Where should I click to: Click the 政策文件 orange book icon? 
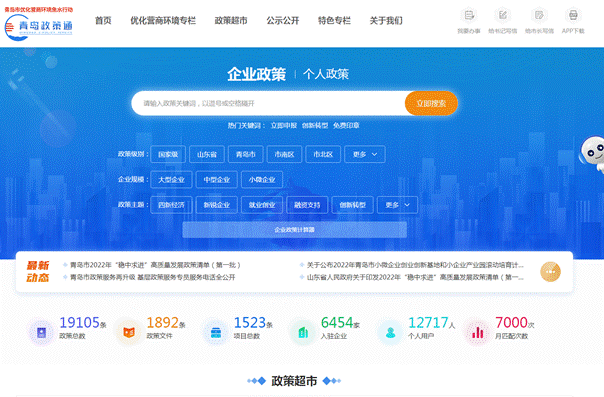pyautogui.click(x=129, y=332)
